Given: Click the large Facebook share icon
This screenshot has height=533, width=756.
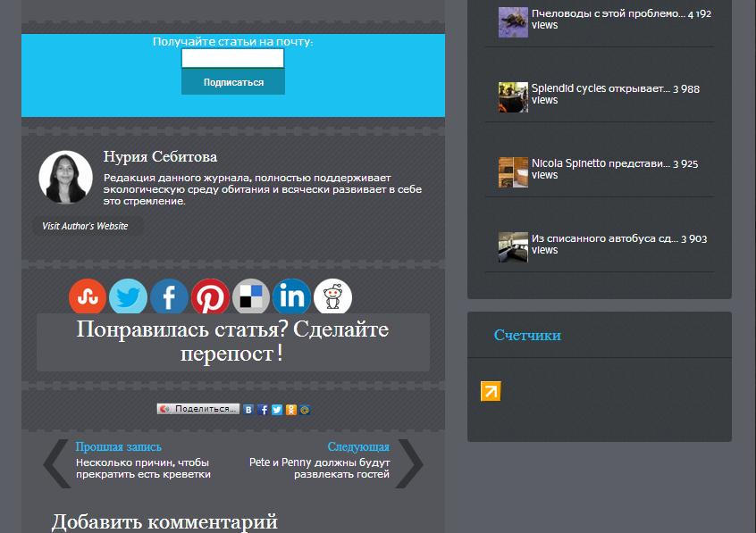Looking at the screenshot, I should pos(169,296).
